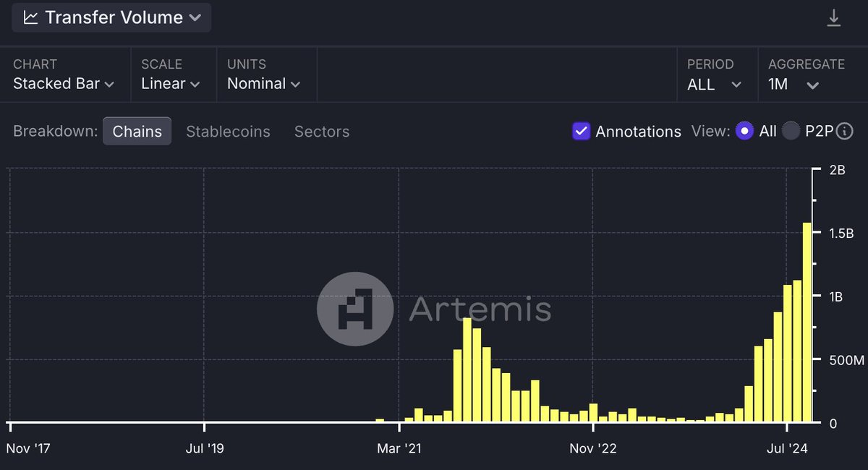Open the Stacked Bar chart type dropdown
Screen dimensions: 868x470
pyautogui.click(x=64, y=84)
